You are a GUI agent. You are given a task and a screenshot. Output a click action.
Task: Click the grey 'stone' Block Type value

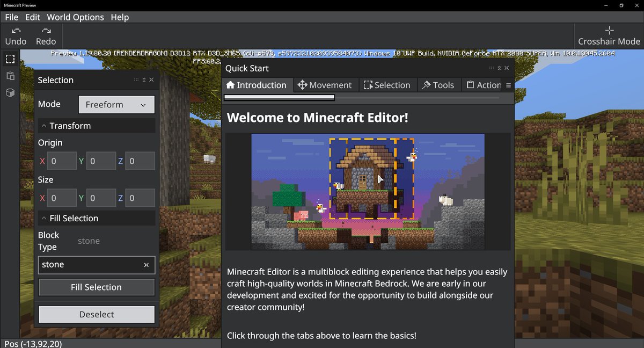click(89, 241)
